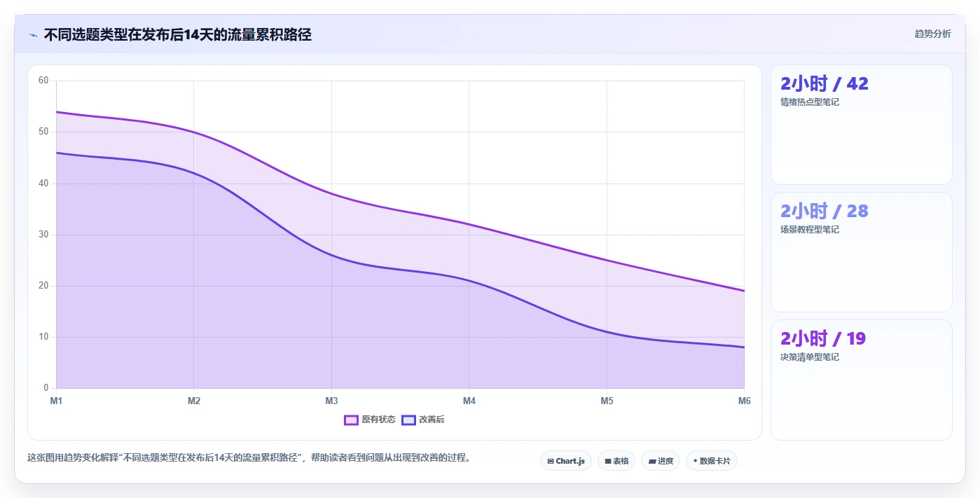Screen dimensions: 980x498
Task: Open the 场景教程型笔记 data card
Action: 861,252
